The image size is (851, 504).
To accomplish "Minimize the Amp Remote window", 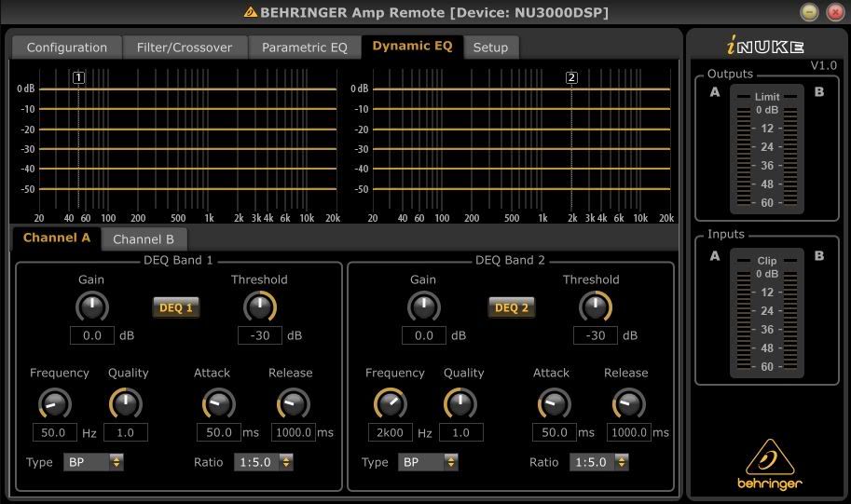I will (809, 12).
